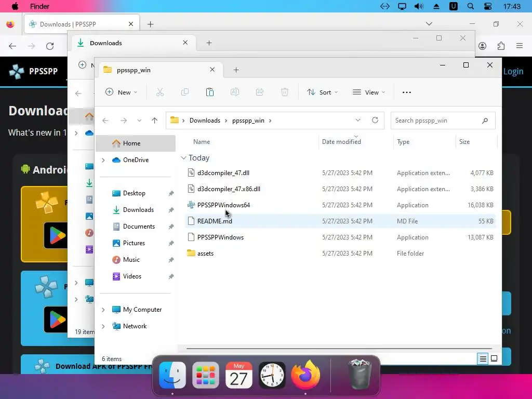The image size is (532, 399).
Task: Expand Network tree node
Action: (x=103, y=326)
